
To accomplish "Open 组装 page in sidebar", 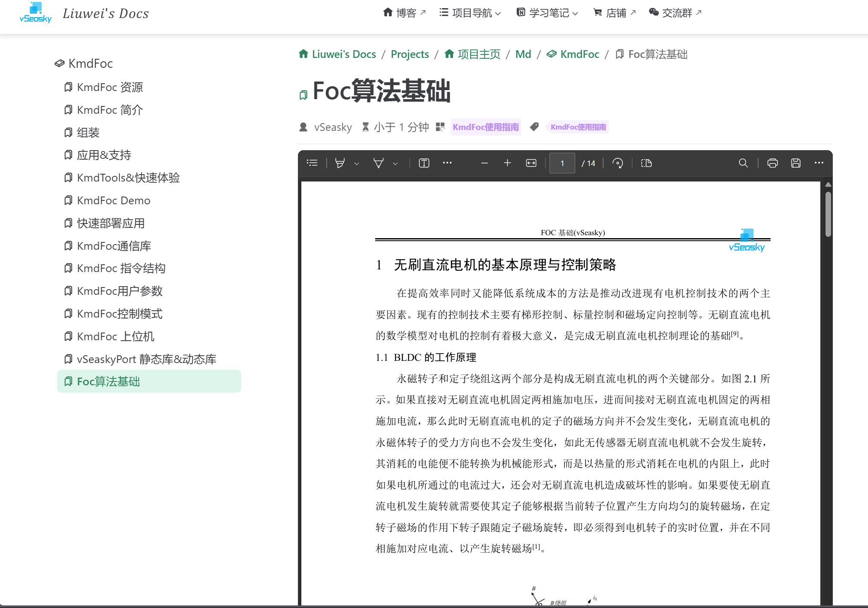I will 149,133.
